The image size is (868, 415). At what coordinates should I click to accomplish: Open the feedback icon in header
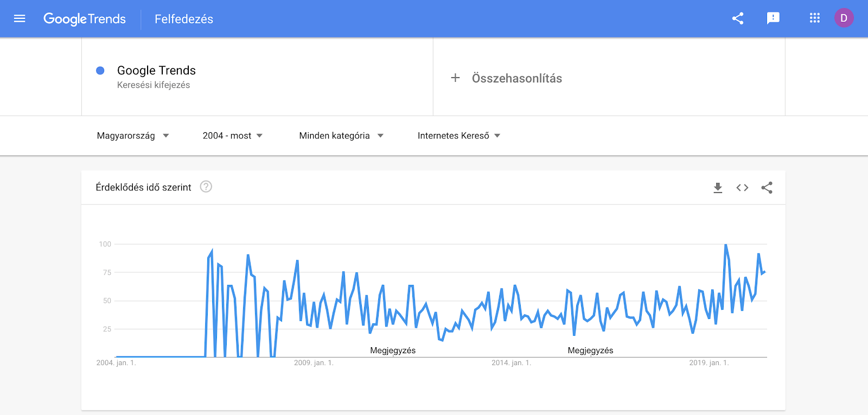773,18
